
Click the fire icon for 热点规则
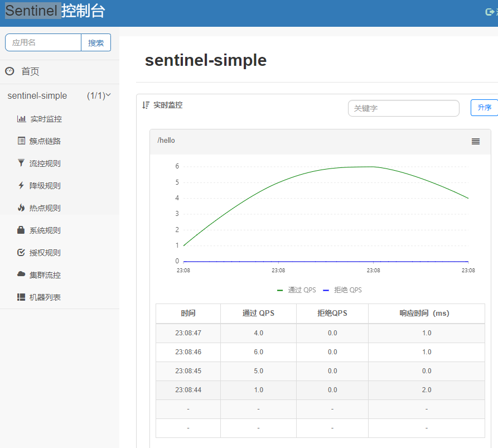tap(21, 208)
